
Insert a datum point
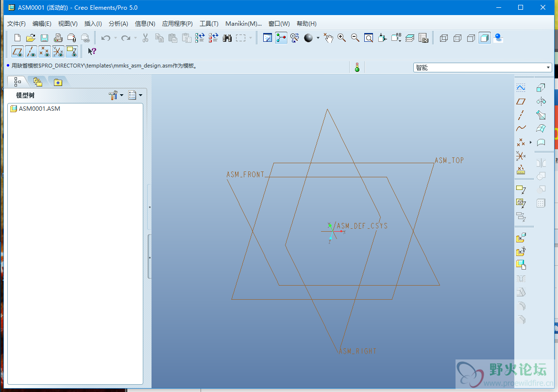(521, 142)
